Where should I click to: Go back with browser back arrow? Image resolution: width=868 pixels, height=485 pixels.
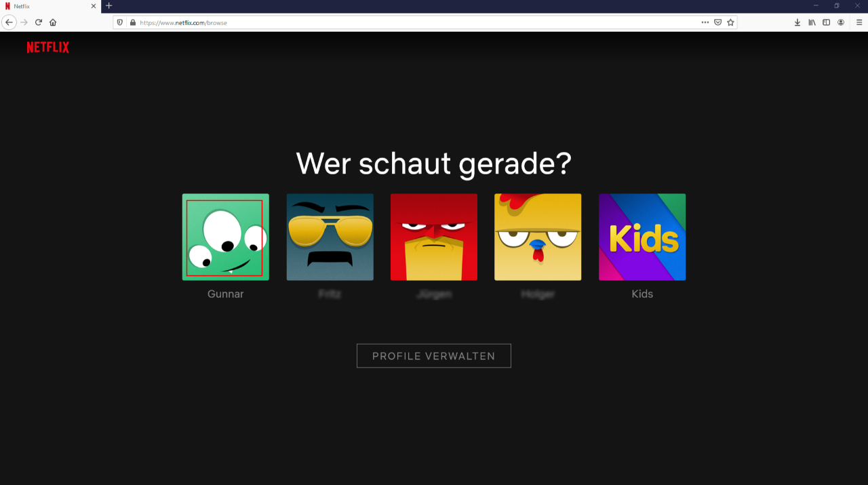(x=9, y=22)
